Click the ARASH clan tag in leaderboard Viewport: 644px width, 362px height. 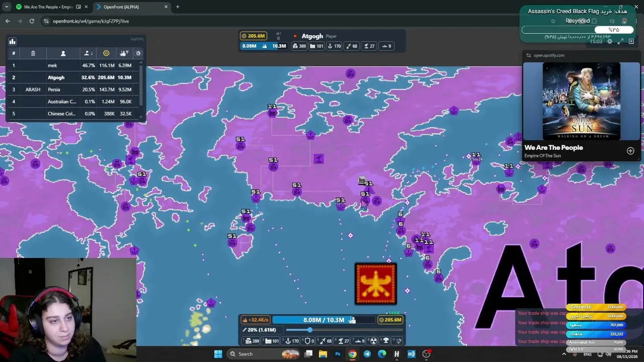pyautogui.click(x=33, y=89)
